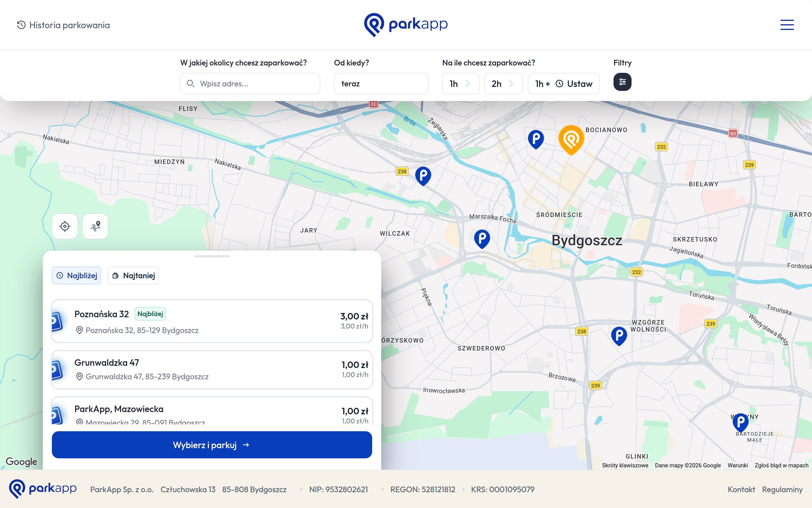812x508 pixels.
Task: Open Kontakt link in footer
Action: point(741,490)
